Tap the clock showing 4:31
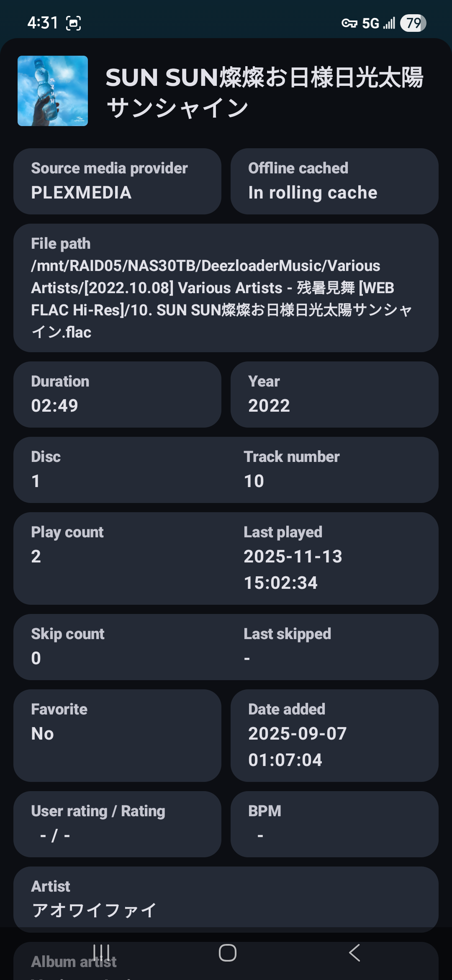452x980 pixels. point(42,23)
